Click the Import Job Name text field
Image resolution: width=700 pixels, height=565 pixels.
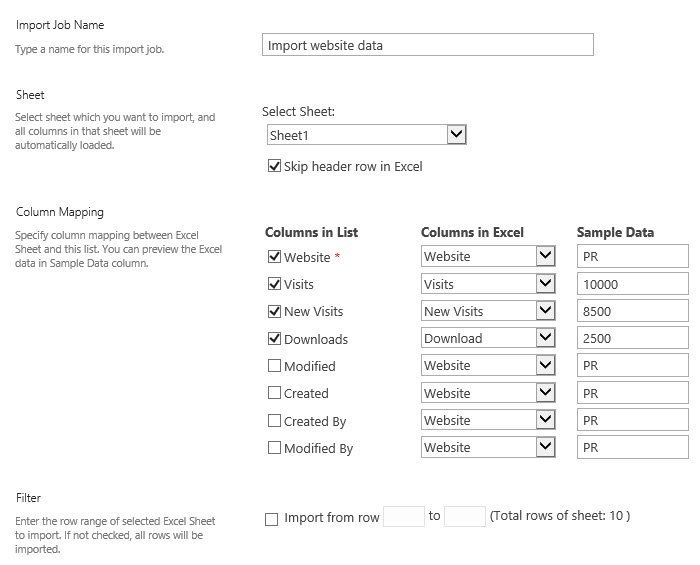coord(427,45)
